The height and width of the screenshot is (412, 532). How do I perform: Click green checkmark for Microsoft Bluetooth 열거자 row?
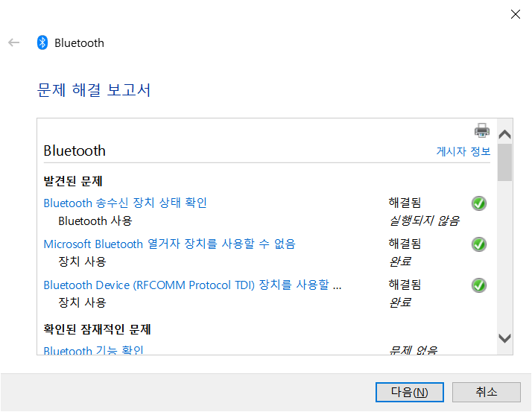[479, 244]
